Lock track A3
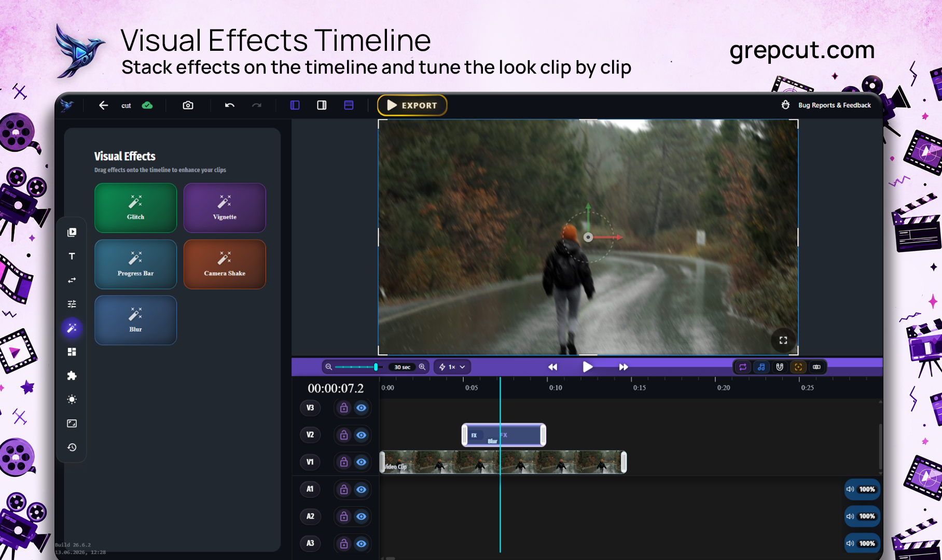 (x=344, y=543)
